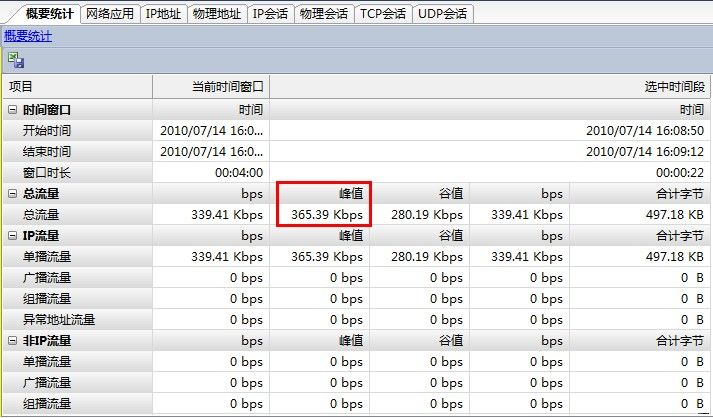
Task: Click the 总流量 total bytes 497.18 KB
Action: pos(675,215)
